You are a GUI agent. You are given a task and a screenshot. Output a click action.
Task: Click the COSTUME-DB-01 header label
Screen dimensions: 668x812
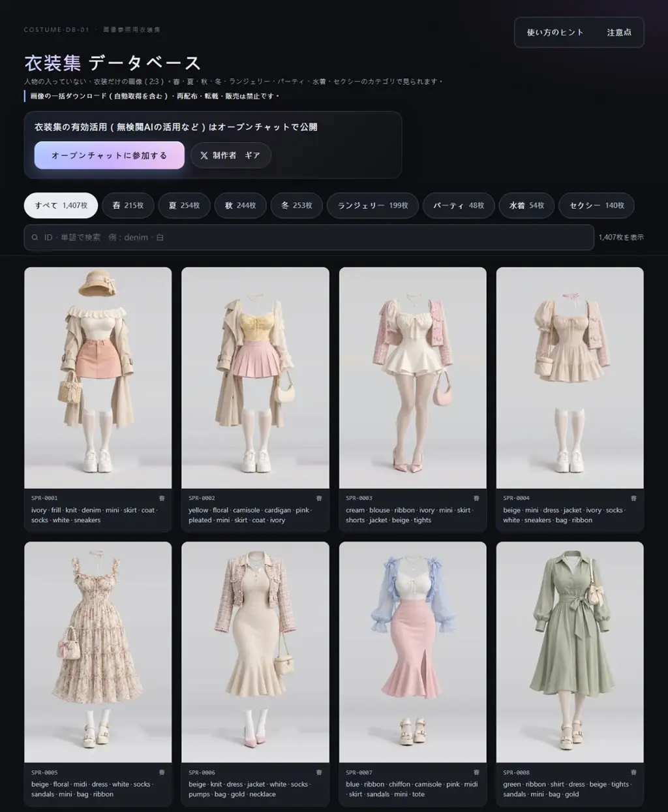pos(56,30)
